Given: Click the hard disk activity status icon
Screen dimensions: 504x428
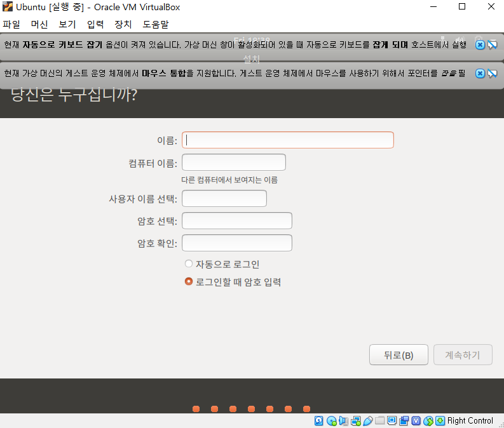Looking at the screenshot, I should [x=318, y=420].
